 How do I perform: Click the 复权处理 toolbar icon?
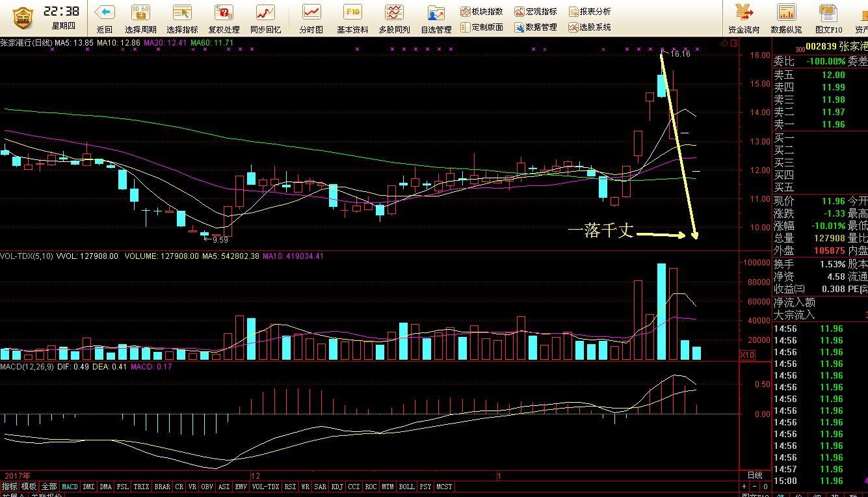pos(224,12)
